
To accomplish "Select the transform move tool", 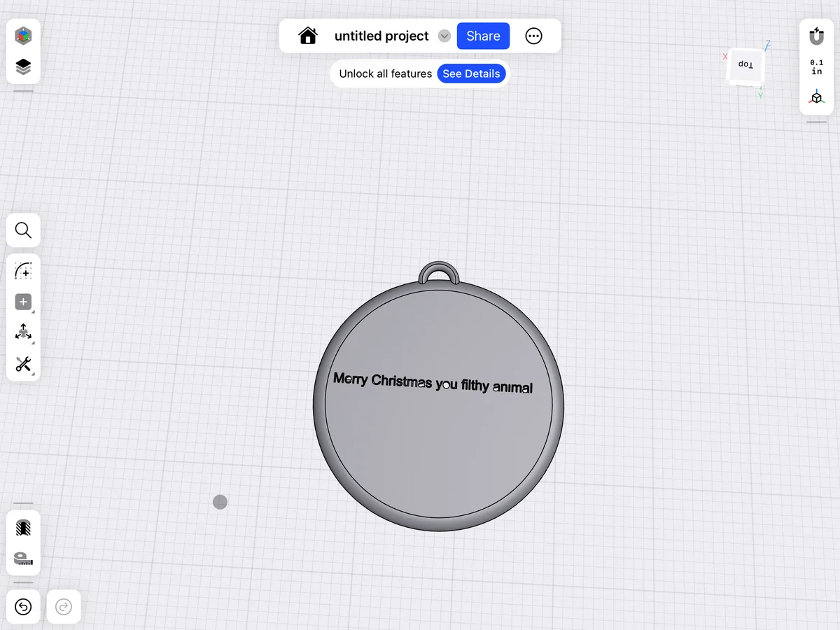I will point(23,333).
